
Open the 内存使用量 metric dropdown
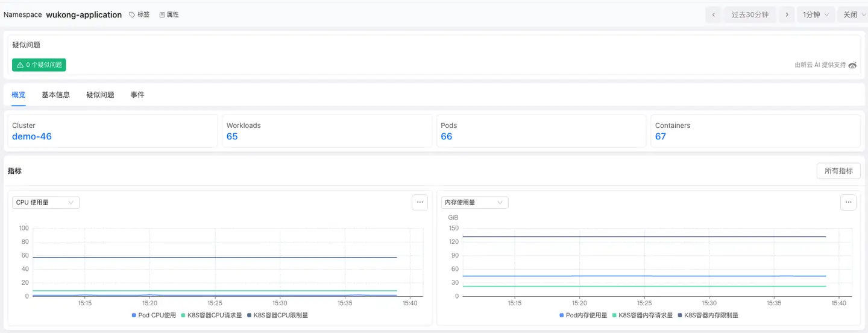pos(474,203)
